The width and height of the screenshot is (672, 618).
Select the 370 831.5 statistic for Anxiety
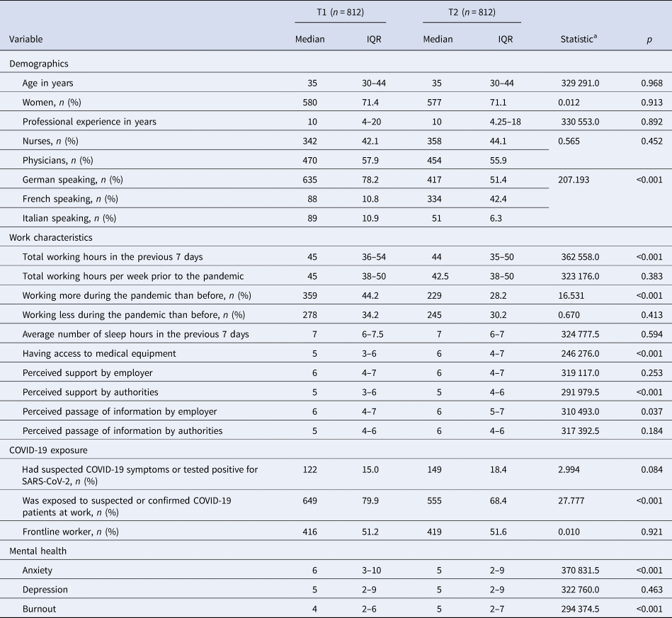(x=579, y=569)
